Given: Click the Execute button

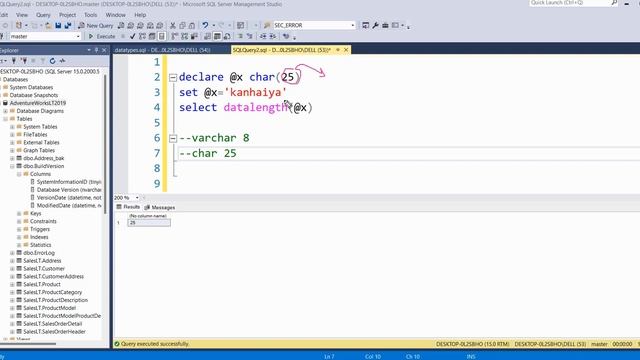Looking at the screenshot, I should [x=102, y=36].
